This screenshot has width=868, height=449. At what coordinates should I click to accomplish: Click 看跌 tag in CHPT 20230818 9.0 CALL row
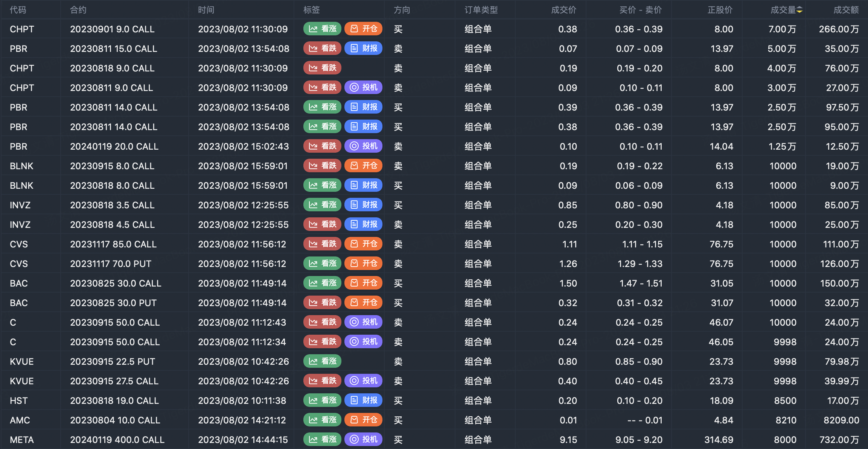pyautogui.click(x=322, y=68)
